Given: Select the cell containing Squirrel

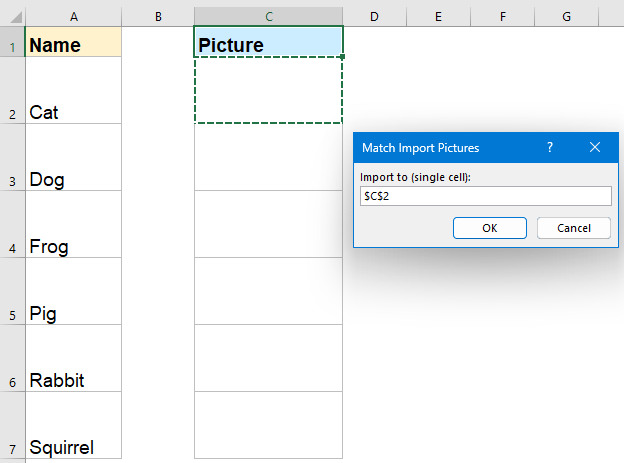Looking at the screenshot, I should pos(75,428).
